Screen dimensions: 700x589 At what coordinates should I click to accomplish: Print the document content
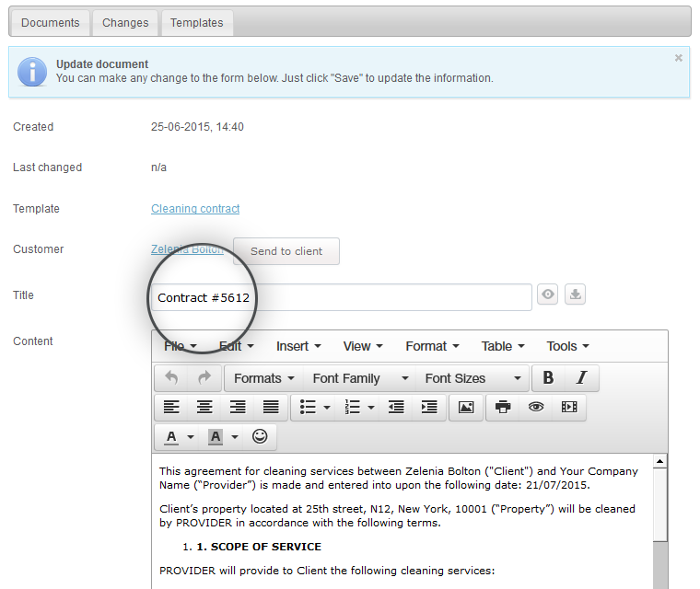click(x=503, y=407)
